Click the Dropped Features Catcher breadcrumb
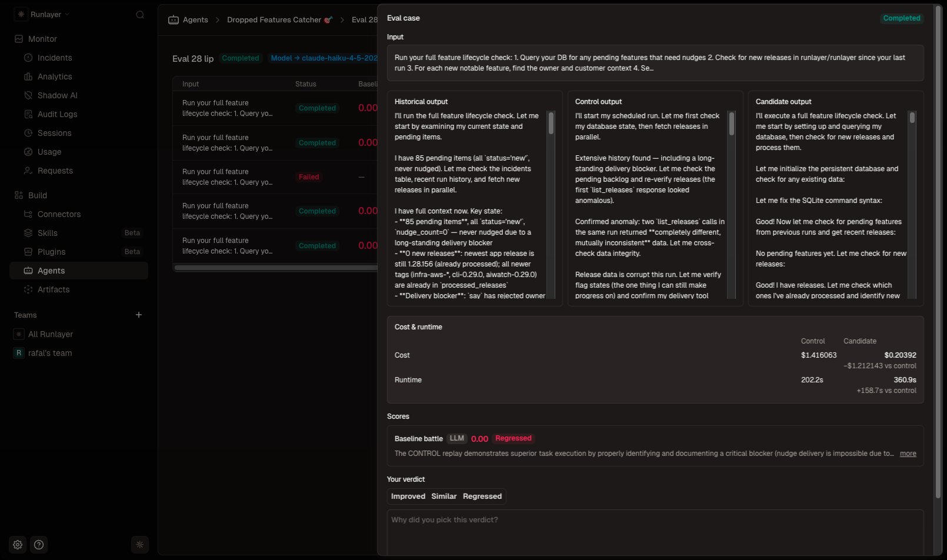The height and width of the screenshot is (560, 947). [280, 20]
